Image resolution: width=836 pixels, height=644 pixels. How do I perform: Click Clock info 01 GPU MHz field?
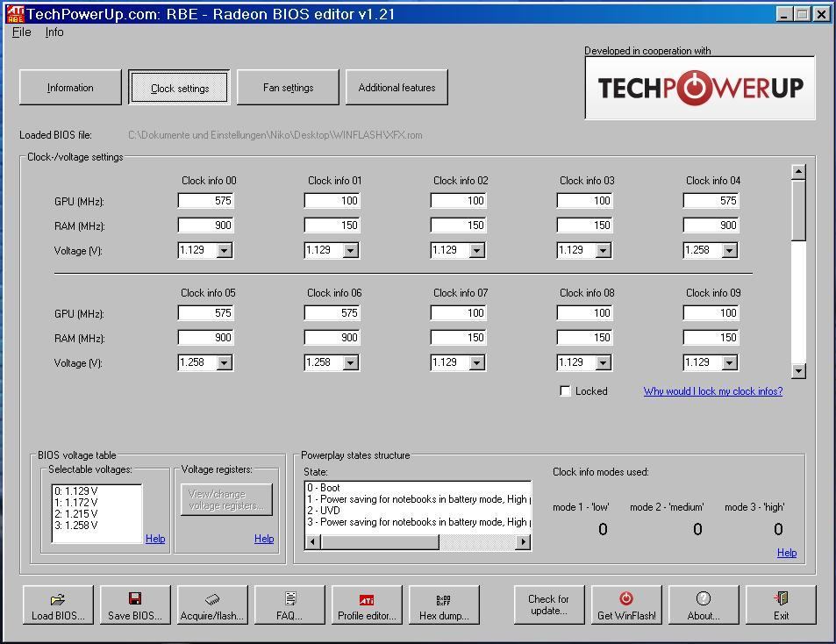(332, 200)
